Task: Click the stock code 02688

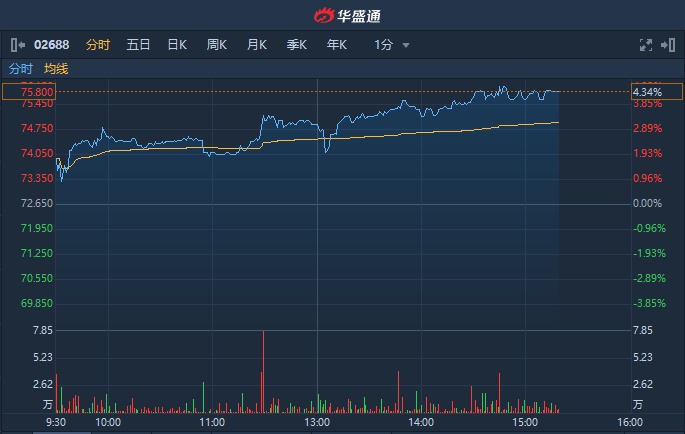Action: [52, 45]
